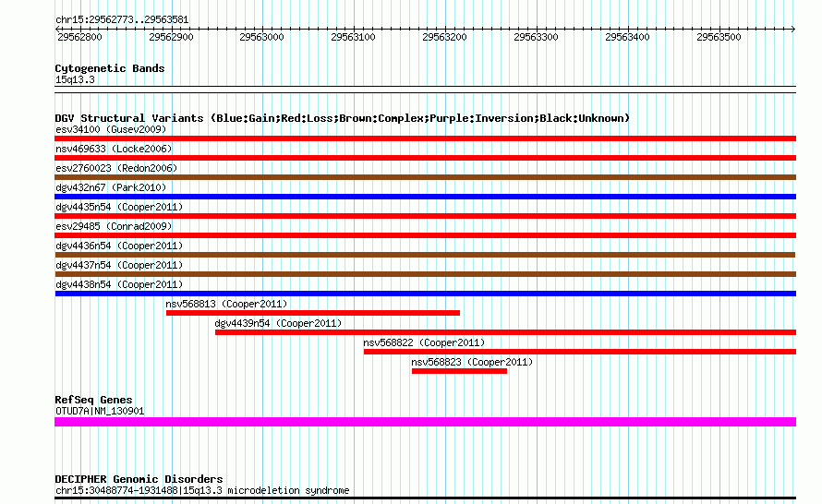Screen dimensions: 822x504
Task: Click the esv2760023 (Redon2006) label
Action: point(116,168)
